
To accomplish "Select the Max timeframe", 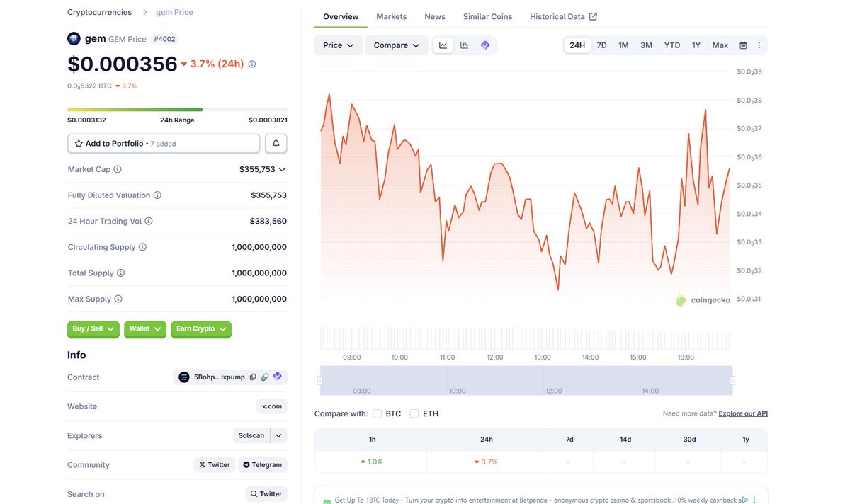I will tap(720, 45).
